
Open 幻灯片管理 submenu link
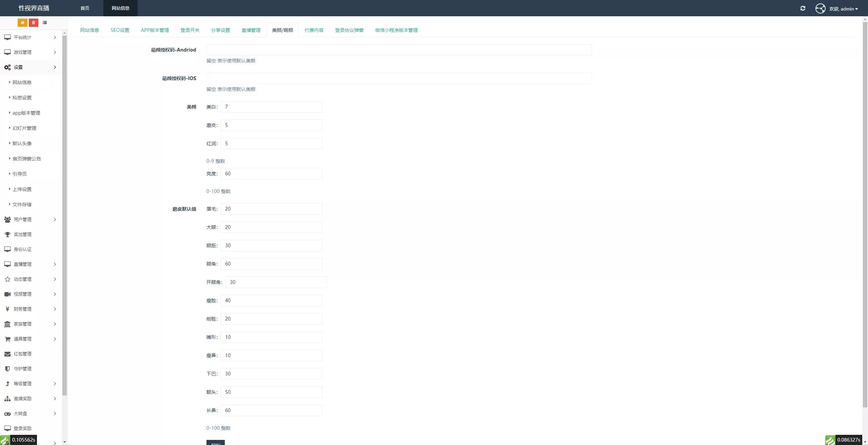click(x=24, y=128)
